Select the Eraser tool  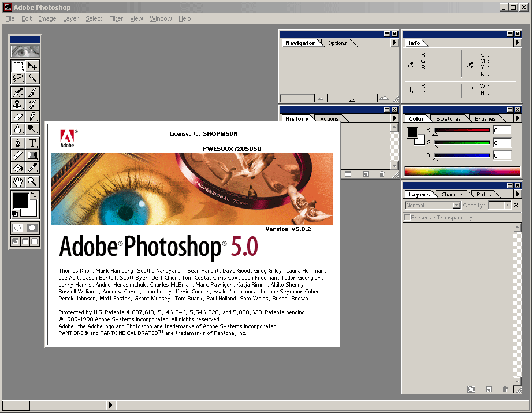(18, 117)
